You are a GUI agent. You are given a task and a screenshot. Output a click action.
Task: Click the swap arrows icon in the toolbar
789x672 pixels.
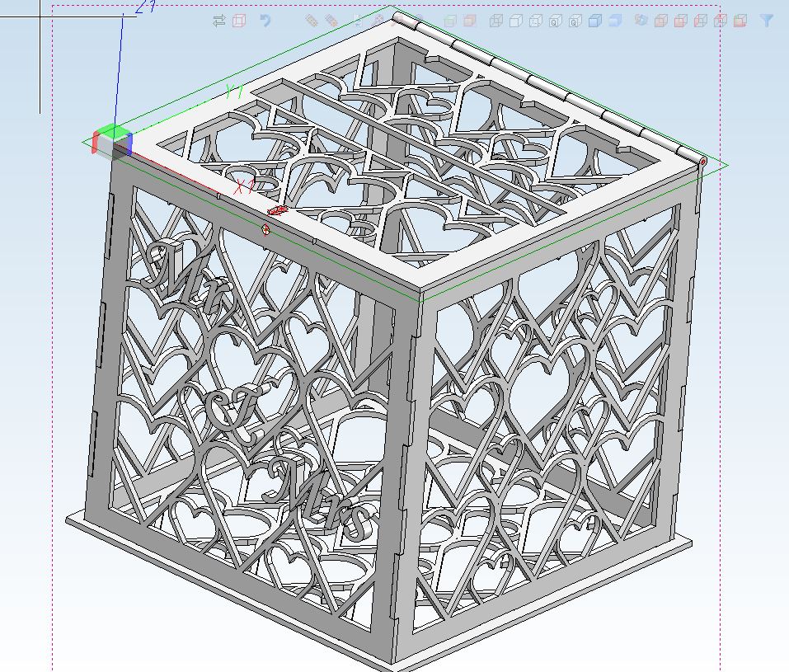click(218, 21)
